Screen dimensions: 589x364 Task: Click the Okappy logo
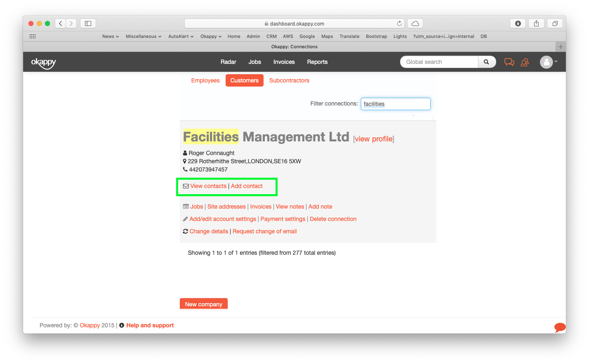pos(43,63)
